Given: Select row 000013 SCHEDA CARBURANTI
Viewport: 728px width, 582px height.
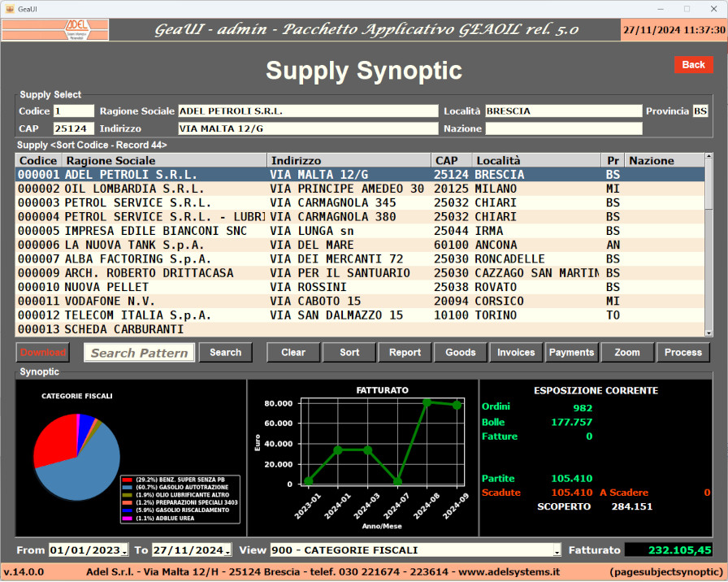Looking at the screenshot, I should coord(360,329).
